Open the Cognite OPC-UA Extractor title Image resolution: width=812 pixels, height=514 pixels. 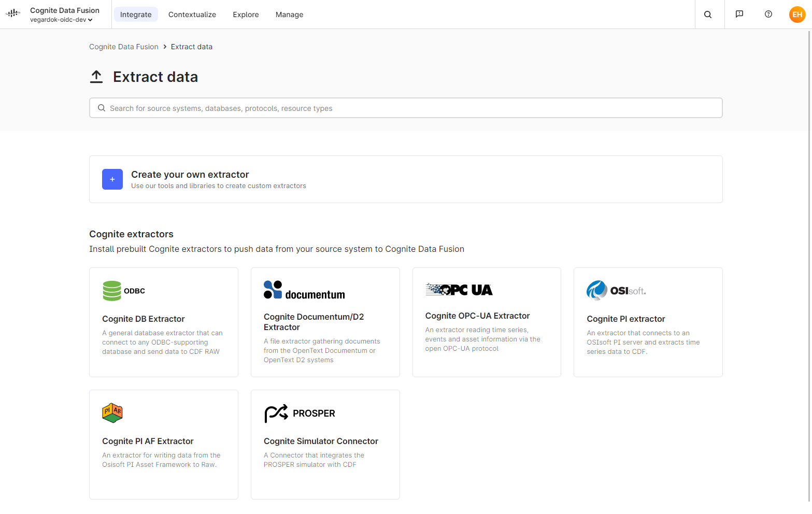point(477,316)
